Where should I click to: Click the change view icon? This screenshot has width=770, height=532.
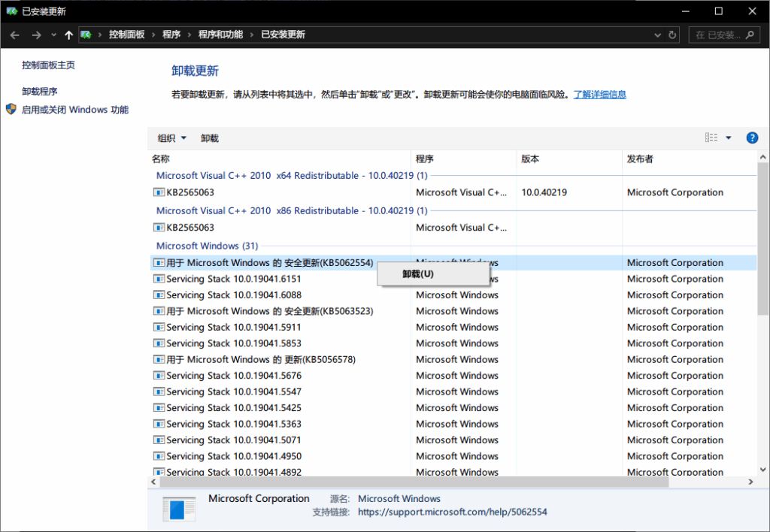pos(711,138)
